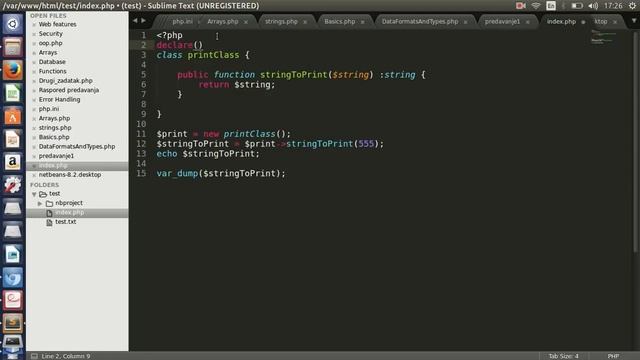Image resolution: width=640 pixels, height=360 pixels.
Task: Open 'Drugi_zadatak.php' from open files
Action: click(65, 80)
